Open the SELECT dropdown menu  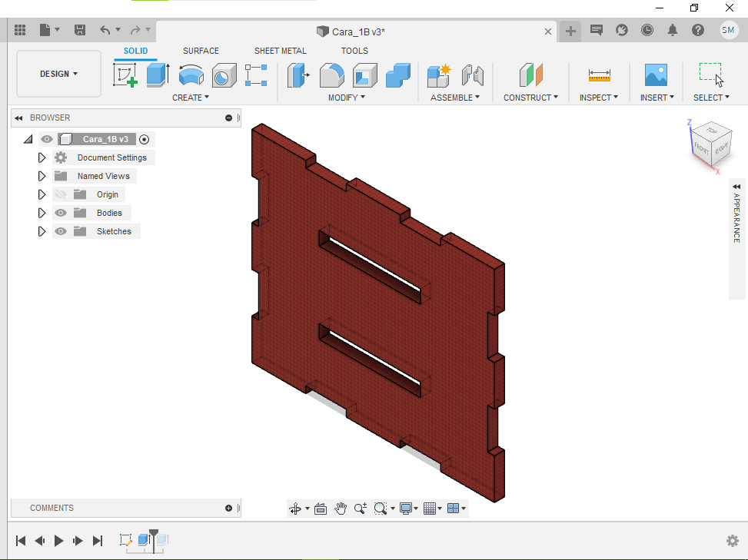point(711,98)
